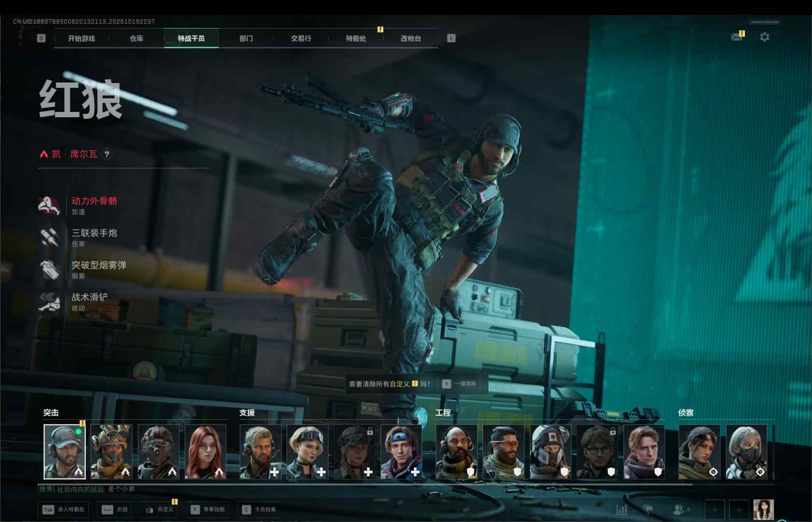Select the 战术滑铲 passive skill icon
Screen dimensions: 812x522
click(49, 302)
